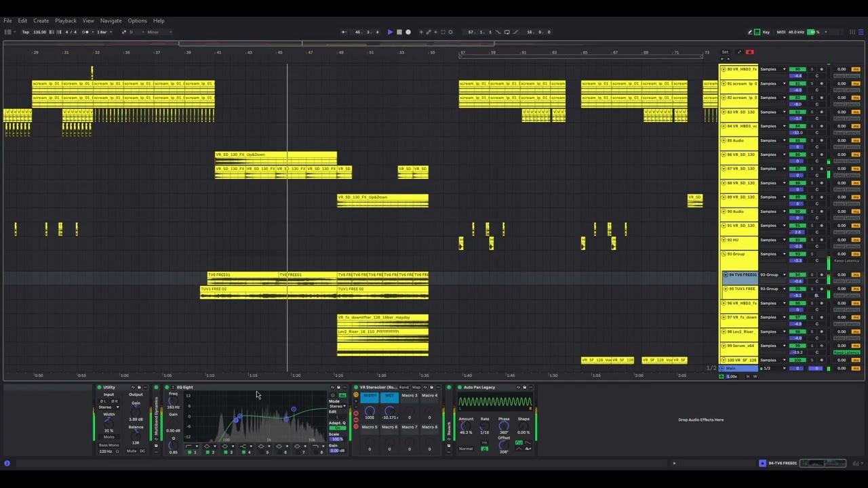Viewport: 868px width, 488px height.
Task: Adjust the Utility Width knob
Action: point(108,424)
